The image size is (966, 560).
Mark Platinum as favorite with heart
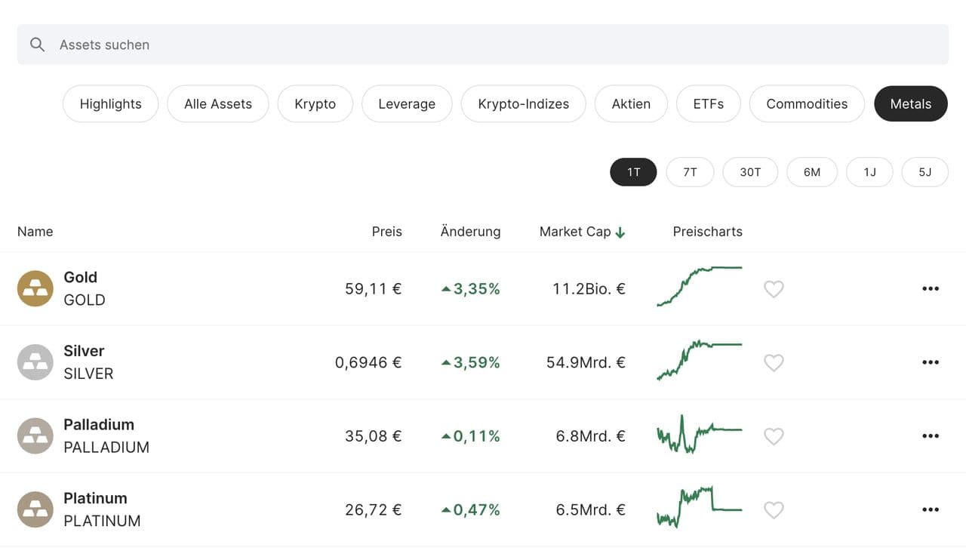pos(774,510)
